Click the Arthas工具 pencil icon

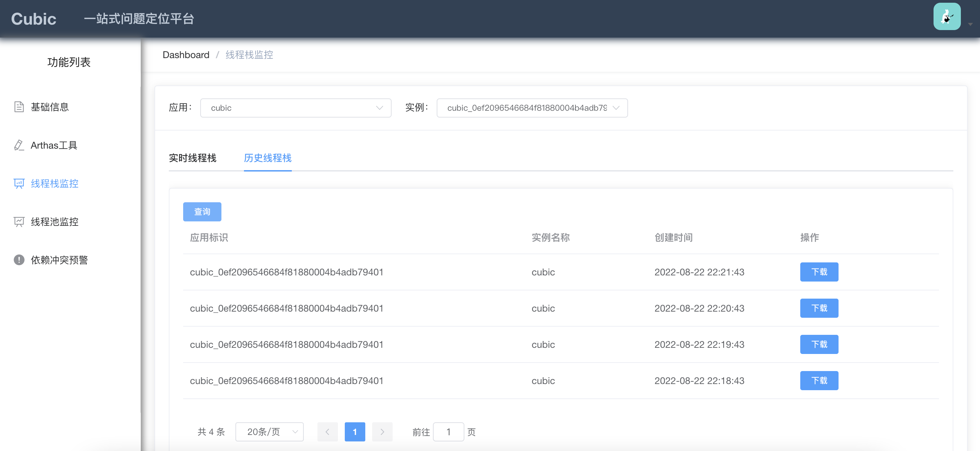pos(19,145)
